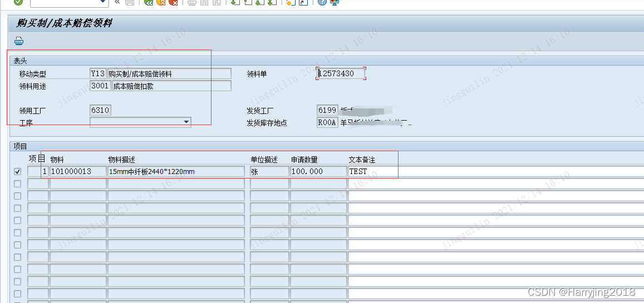Go to next page icon
644x303 pixels.
(x=259, y=2)
